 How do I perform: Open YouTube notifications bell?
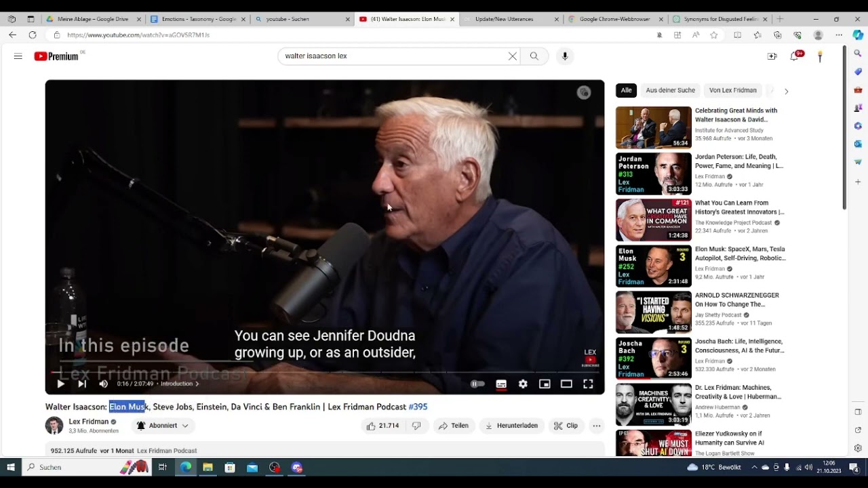click(794, 56)
